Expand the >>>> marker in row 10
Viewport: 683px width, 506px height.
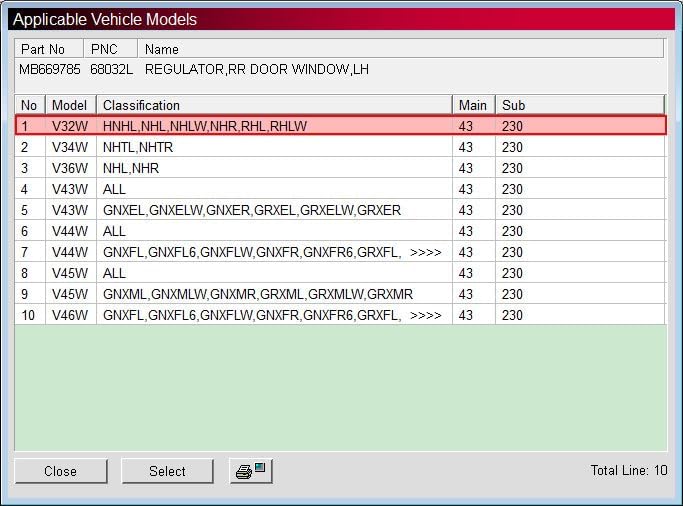[x=426, y=315]
